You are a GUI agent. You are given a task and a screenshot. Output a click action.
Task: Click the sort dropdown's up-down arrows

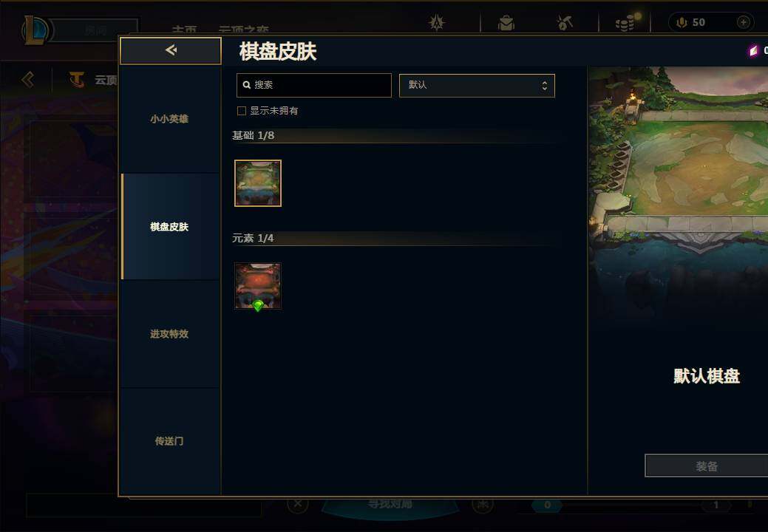(x=544, y=86)
